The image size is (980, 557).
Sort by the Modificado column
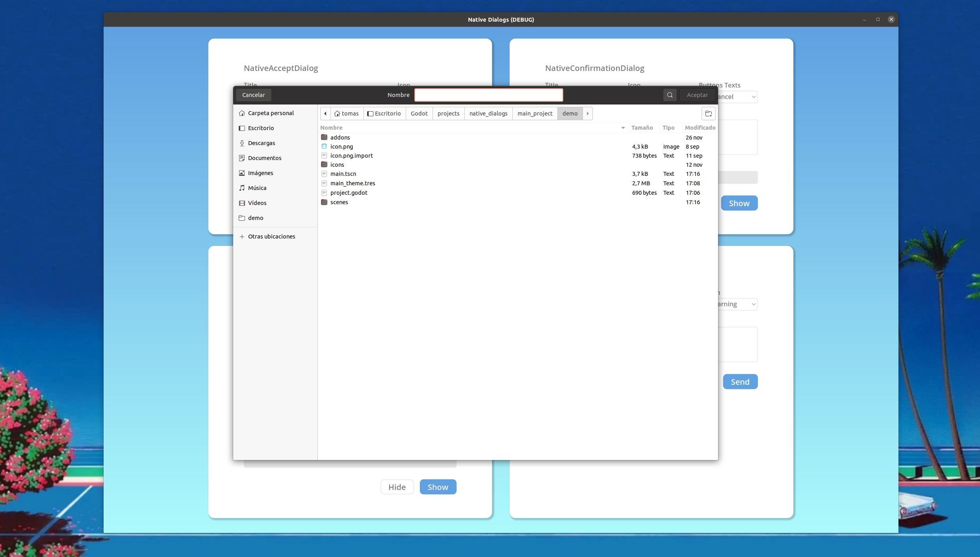[700, 128]
